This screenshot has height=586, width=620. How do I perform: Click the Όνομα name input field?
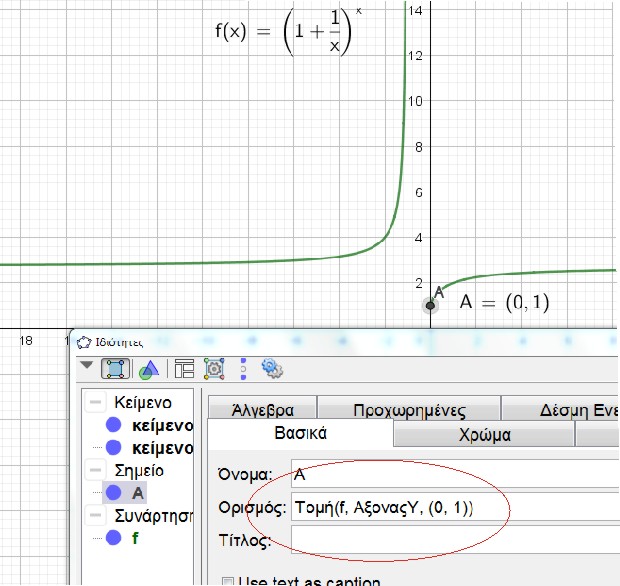(x=455, y=473)
